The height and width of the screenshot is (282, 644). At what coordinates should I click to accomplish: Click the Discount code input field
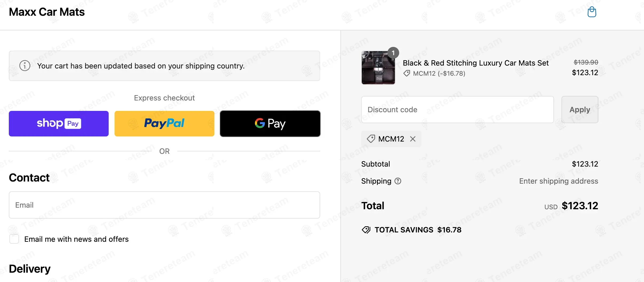[x=457, y=110]
